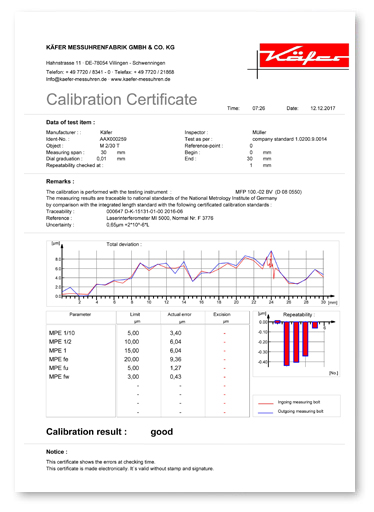The width and height of the screenshot is (374, 512).
Task: Select testing instrument 'MFP 100.-02 BV (D 08 0550)'
Action: [268, 192]
